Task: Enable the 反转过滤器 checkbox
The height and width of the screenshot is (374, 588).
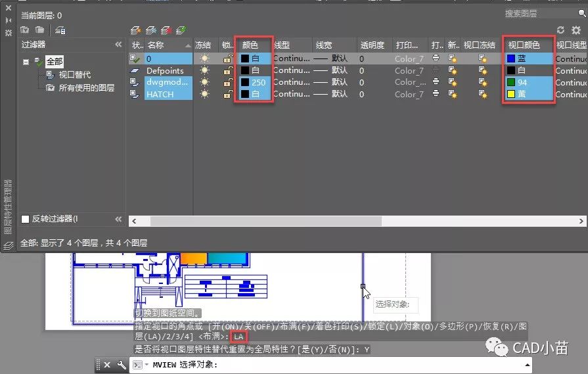Action: [x=26, y=219]
